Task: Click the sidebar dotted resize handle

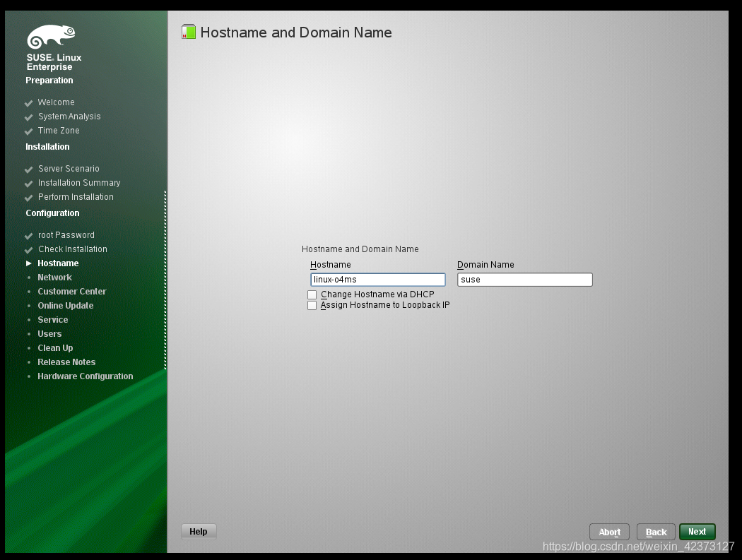Action: [165, 280]
